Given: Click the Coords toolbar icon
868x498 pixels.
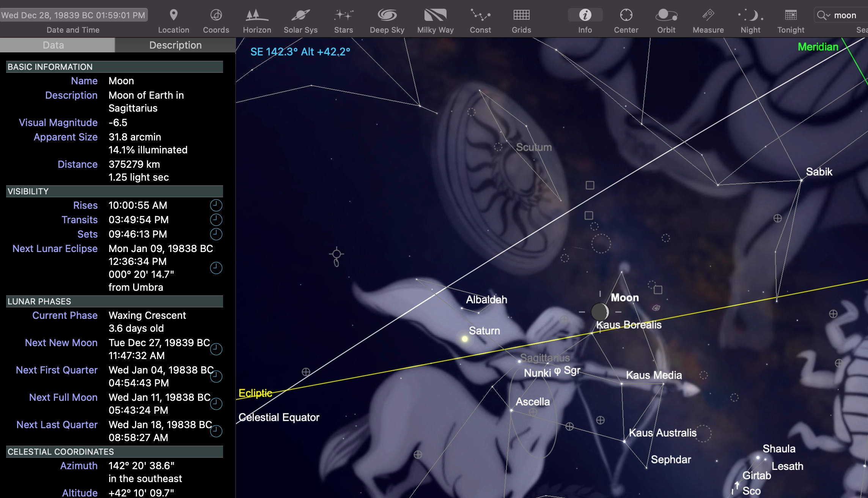Looking at the screenshot, I should click(216, 16).
